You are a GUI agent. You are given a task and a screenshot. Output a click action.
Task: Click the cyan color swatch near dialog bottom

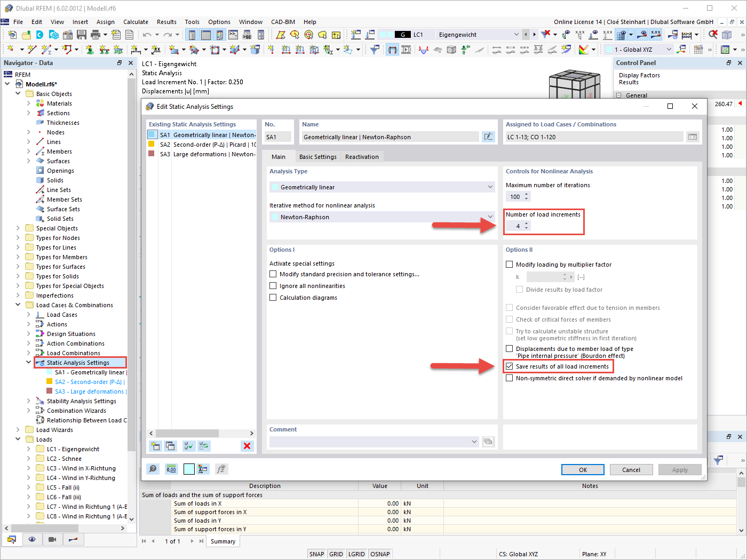coord(189,469)
